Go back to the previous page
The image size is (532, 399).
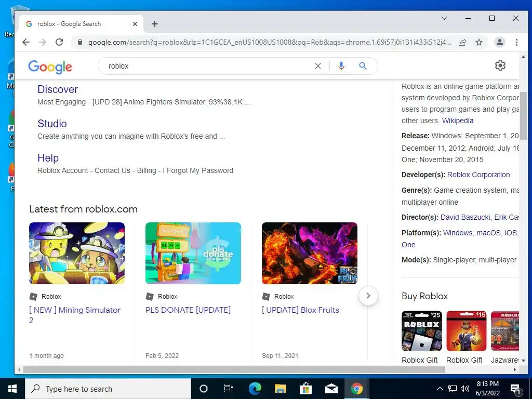coord(26,42)
